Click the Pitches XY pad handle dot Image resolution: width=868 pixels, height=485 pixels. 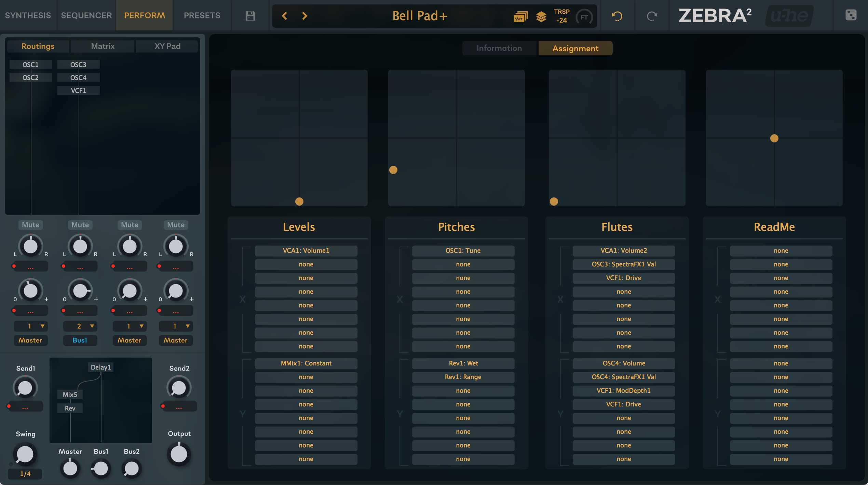(393, 170)
